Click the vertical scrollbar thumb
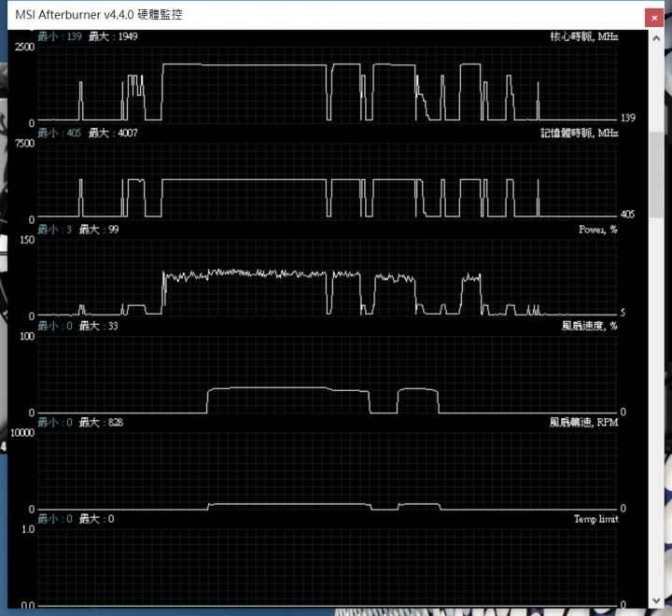Screen dimensions: 672x616 tap(656, 174)
